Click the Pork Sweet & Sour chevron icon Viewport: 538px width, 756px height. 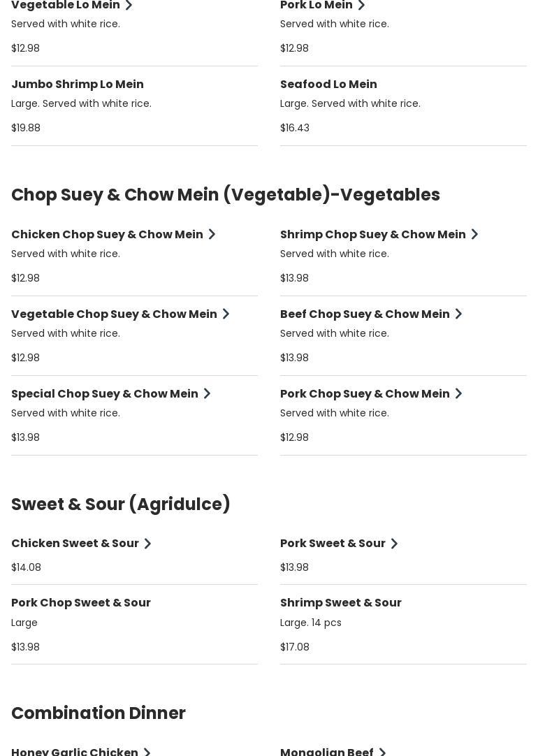coord(394,544)
